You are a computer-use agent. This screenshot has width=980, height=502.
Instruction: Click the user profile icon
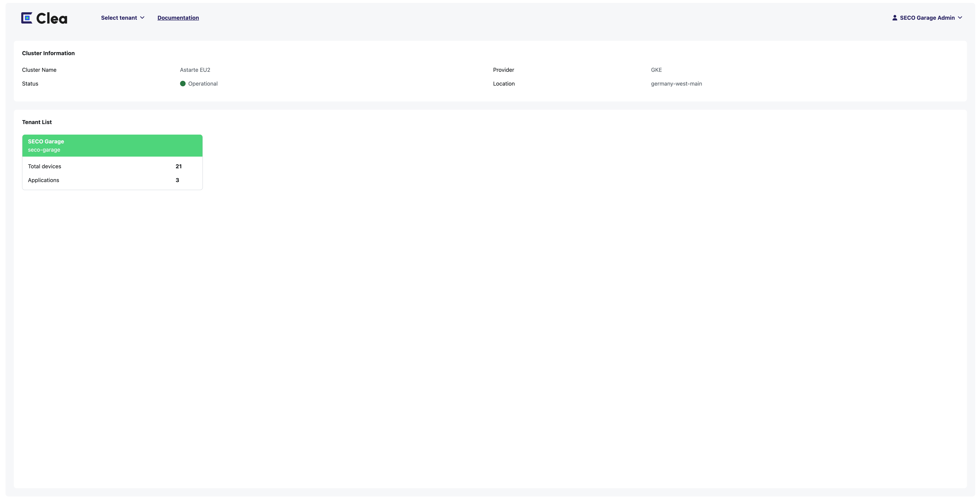[x=895, y=18]
